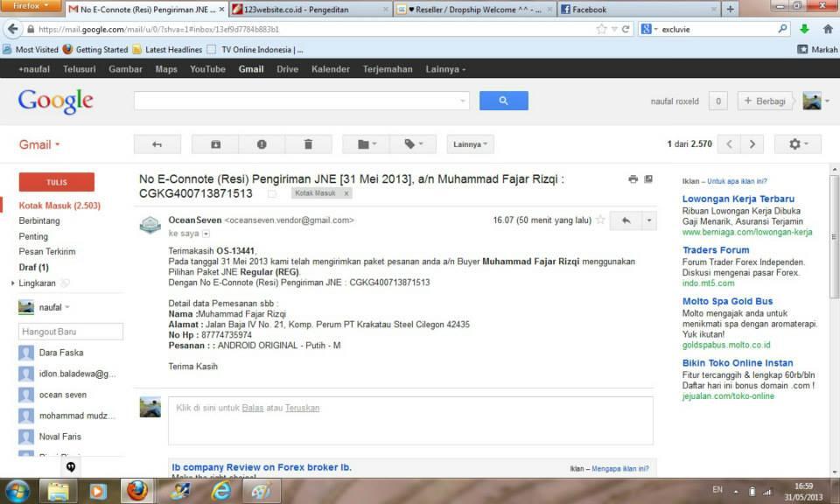Image resolution: width=840 pixels, height=504 pixels.
Task: Click the Firefox back navigation button
Action: [x=13, y=29]
